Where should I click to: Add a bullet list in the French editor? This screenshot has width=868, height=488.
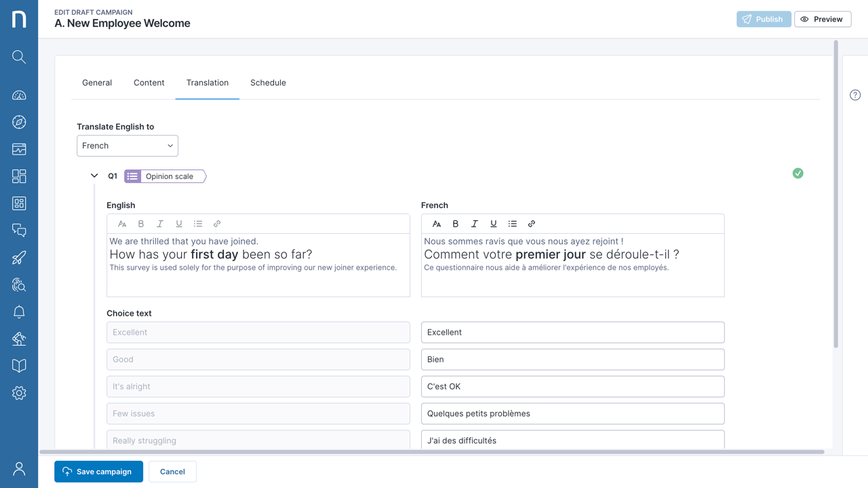pos(513,223)
